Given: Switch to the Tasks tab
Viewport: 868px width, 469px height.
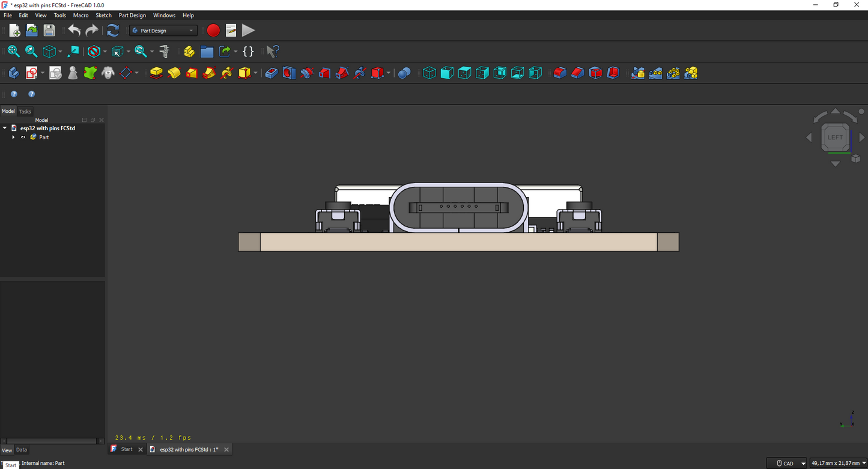Looking at the screenshot, I should point(25,111).
